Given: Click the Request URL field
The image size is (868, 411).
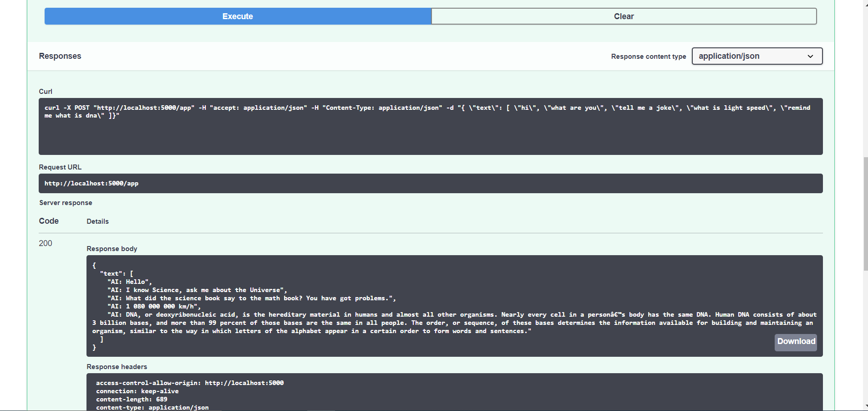Looking at the screenshot, I should tap(431, 183).
